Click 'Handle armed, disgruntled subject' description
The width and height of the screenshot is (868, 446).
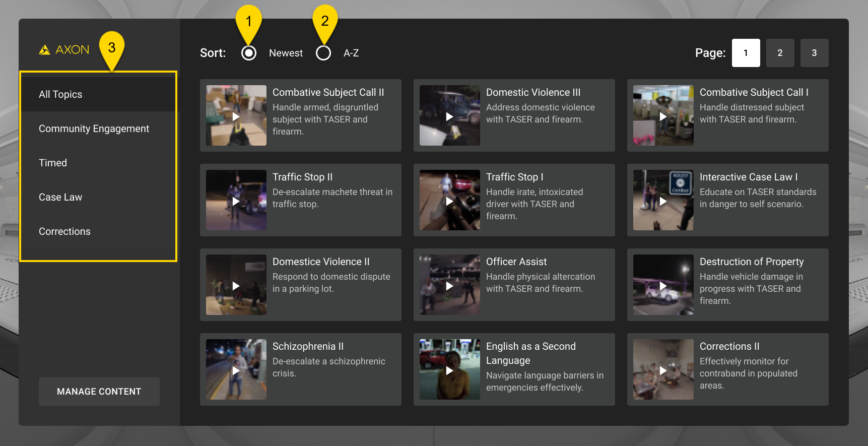tap(325, 119)
